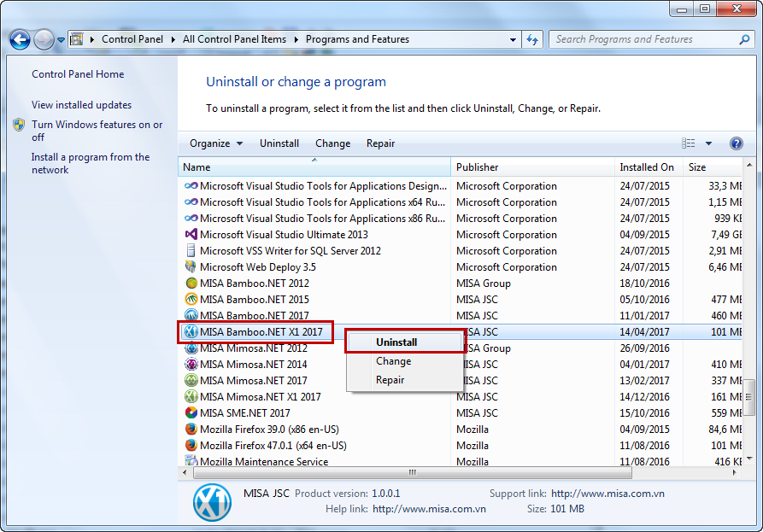Image resolution: width=763 pixels, height=532 pixels.
Task: Click the 7,49 GB size cell
Action: (x=725, y=234)
